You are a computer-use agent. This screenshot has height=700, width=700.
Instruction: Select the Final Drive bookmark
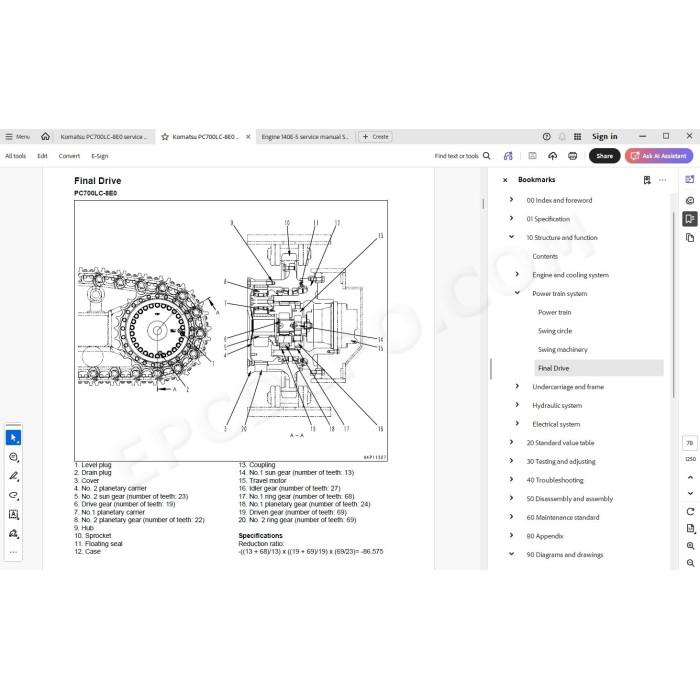(x=599, y=368)
